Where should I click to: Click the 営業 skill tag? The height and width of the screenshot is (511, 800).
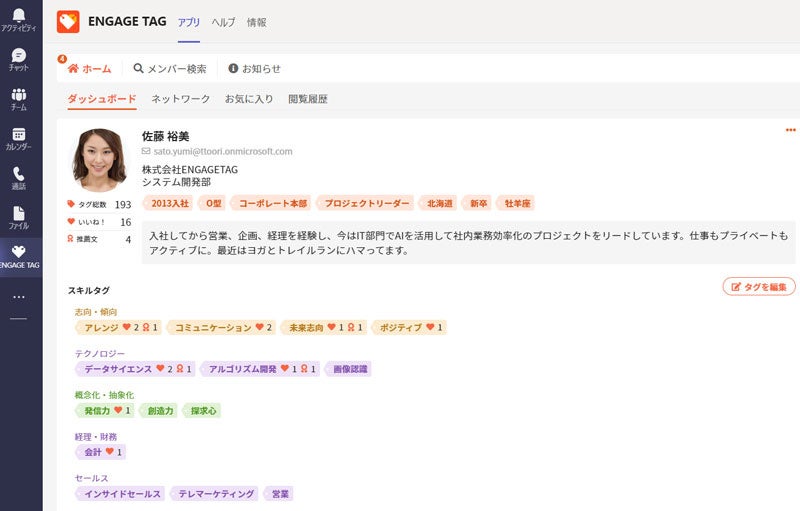point(278,493)
